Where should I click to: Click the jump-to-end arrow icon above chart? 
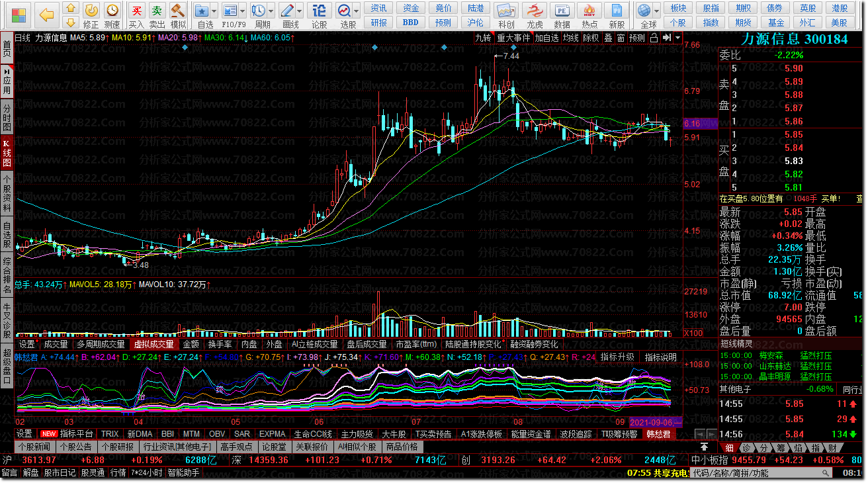[666, 38]
